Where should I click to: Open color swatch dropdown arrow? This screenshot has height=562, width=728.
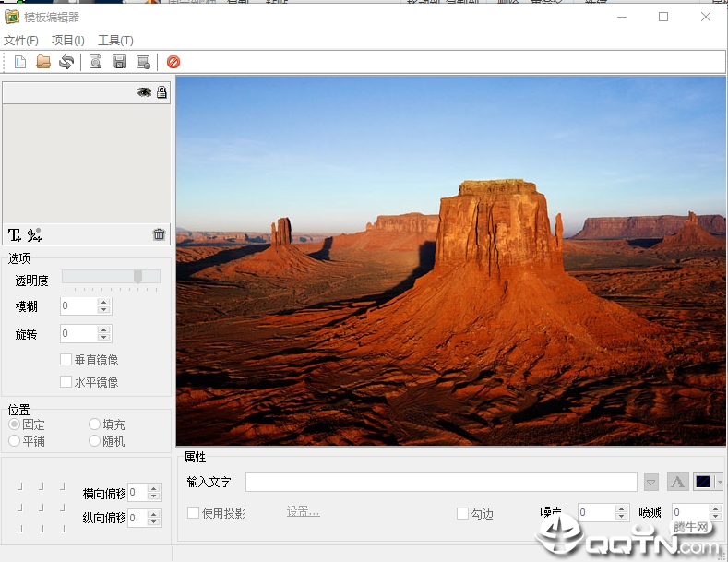point(719,482)
